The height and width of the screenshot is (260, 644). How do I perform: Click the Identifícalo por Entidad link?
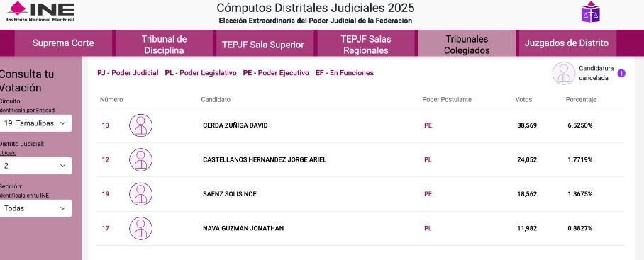point(27,111)
